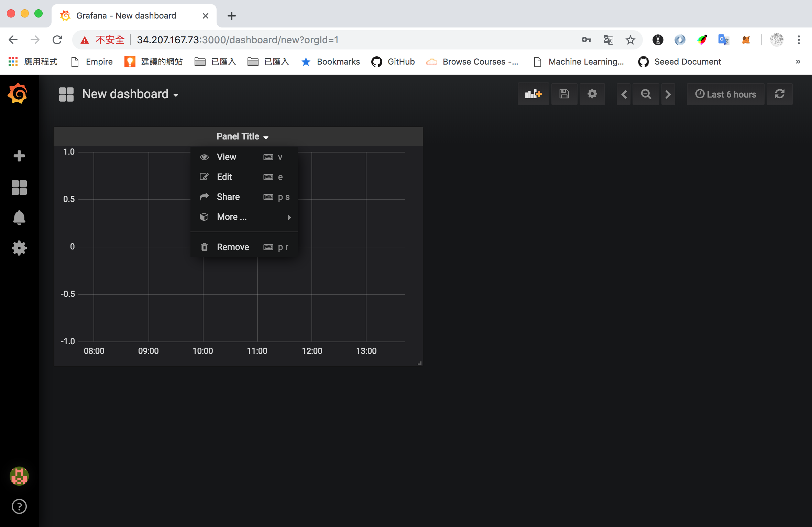Click the Google Translate extension icon
This screenshot has height=527, width=812.
724,40
